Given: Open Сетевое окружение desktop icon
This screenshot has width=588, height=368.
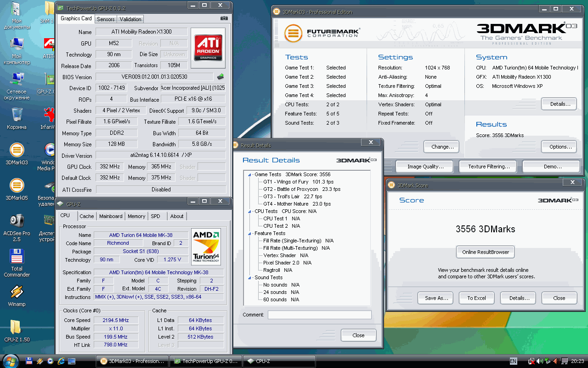Looking at the screenshot, I should click(17, 86).
